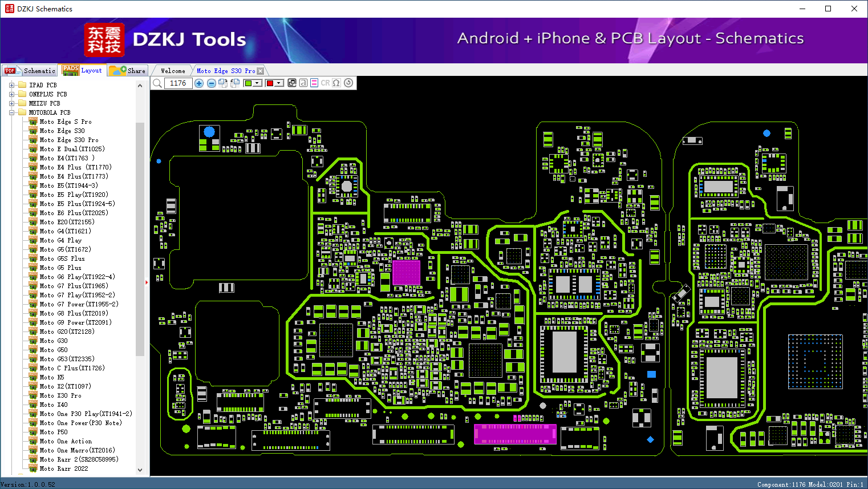Click PADS icon beside Moto P50
This screenshot has width=868, height=489.
(33, 432)
